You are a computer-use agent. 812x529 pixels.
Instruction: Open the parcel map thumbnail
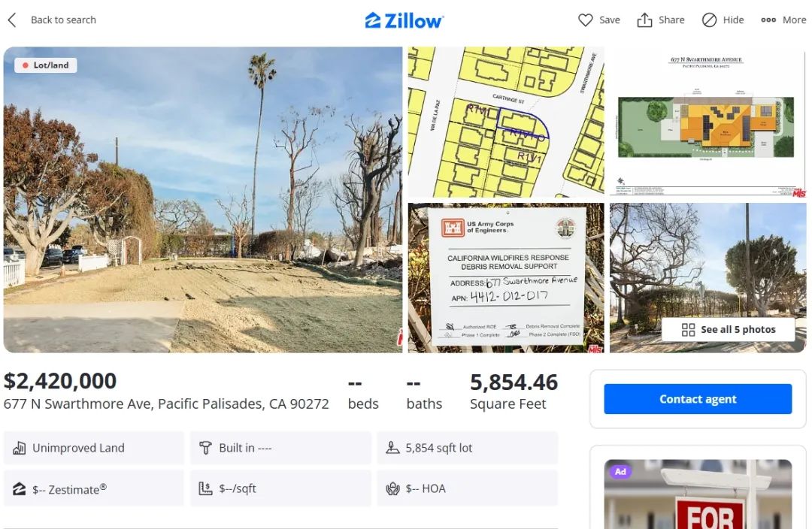[506, 122]
